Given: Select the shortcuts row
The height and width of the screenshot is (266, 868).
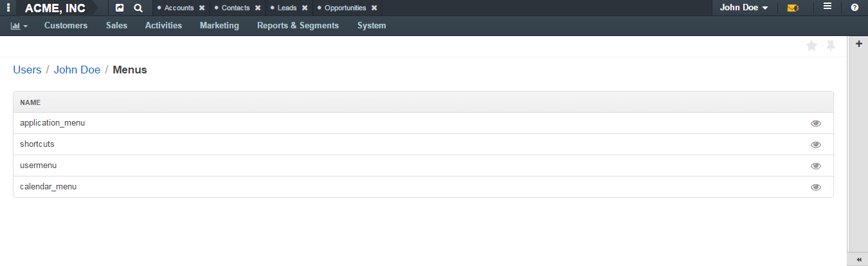Looking at the screenshot, I should 423,144.
